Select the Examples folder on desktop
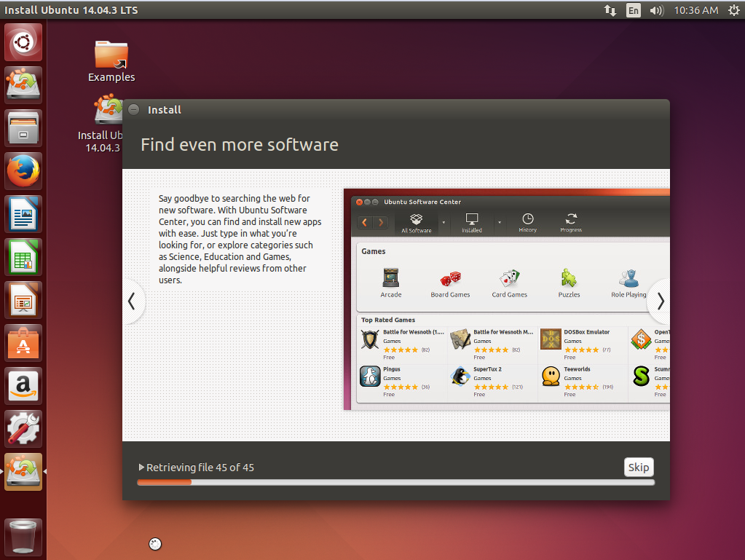 point(111,61)
